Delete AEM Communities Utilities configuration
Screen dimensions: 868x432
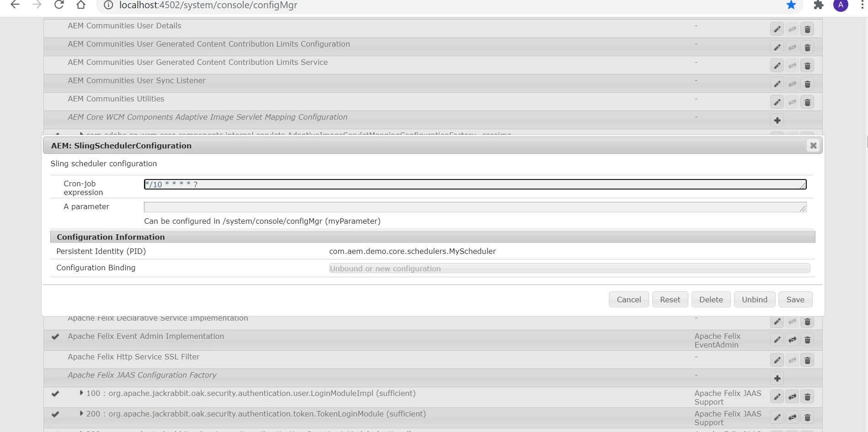(x=807, y=102)
